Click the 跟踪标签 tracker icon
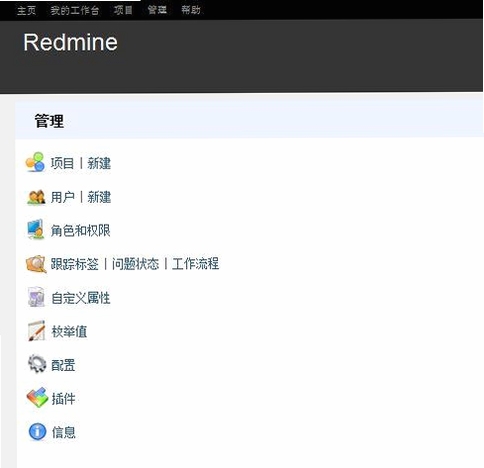 pos(36,264)
